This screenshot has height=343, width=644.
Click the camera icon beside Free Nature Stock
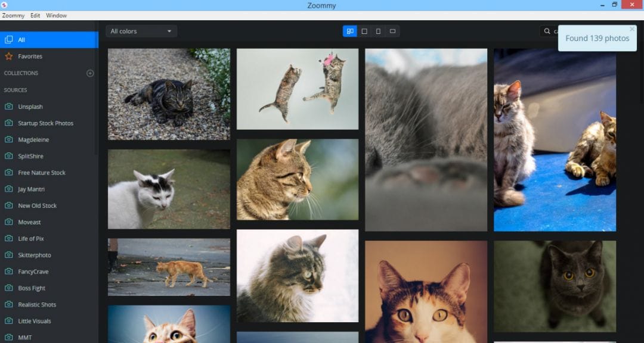(x=8, y=172)
